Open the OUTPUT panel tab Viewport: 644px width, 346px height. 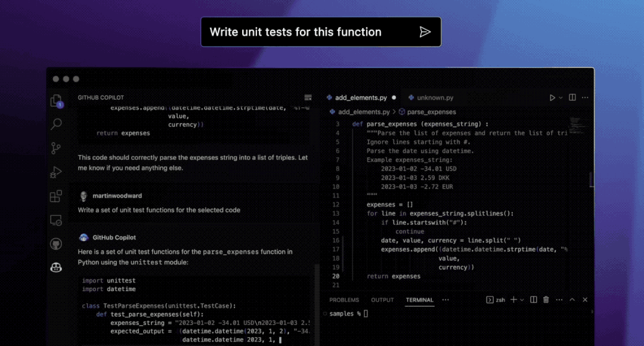(x=382, y=300)
